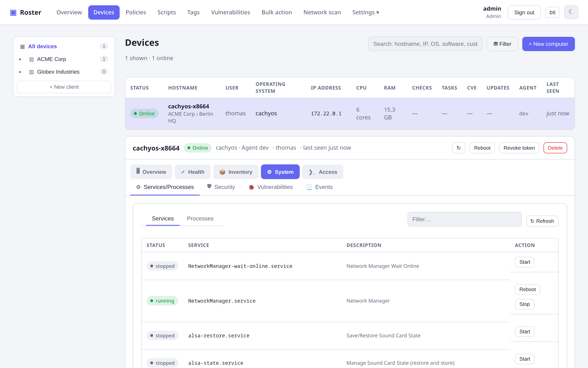Image resolution: width=588 pixels, height=368 pixels.
Task: Click Revoke token button
Action: point(519,148)
